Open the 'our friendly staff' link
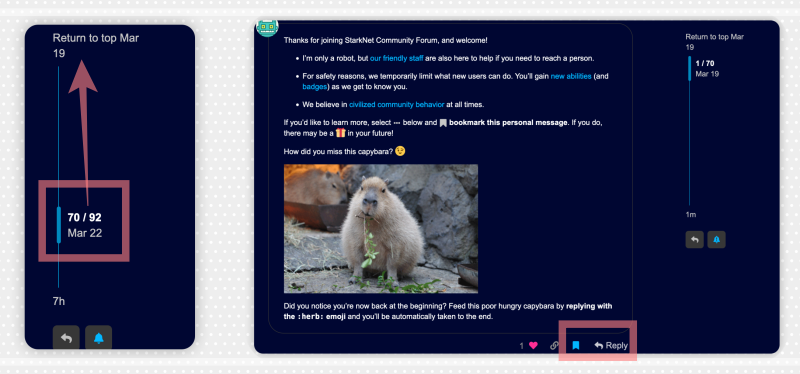 click(396, 58)
